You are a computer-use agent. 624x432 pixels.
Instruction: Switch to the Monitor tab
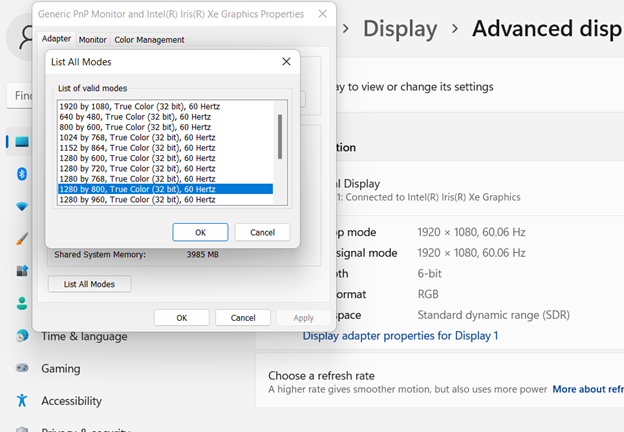(92, 40)
